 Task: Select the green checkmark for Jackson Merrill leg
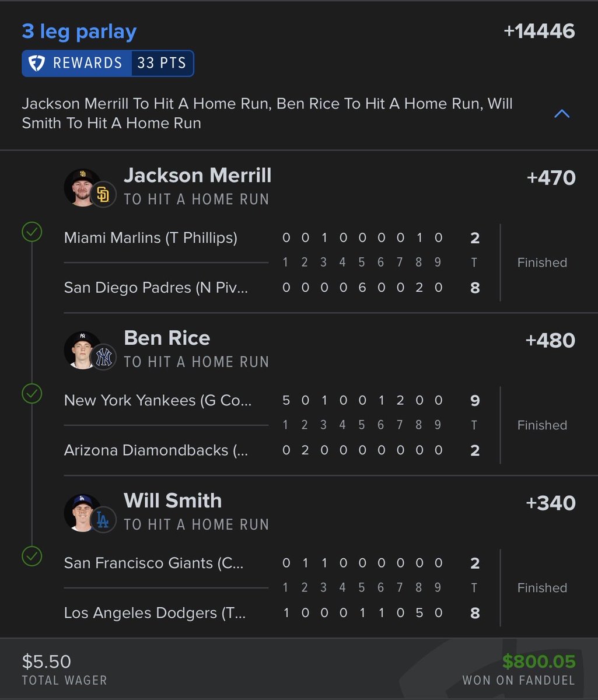click(32, 232)
